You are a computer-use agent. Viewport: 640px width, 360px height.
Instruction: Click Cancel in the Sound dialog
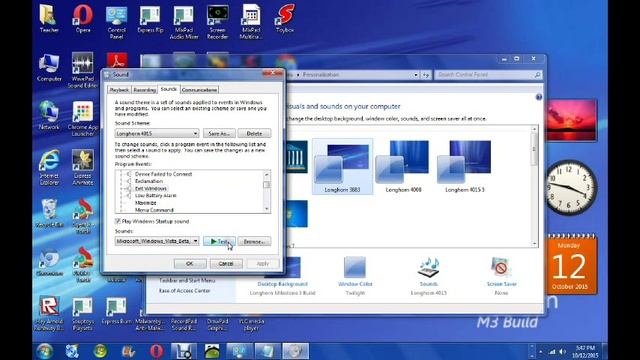(226, 264)
